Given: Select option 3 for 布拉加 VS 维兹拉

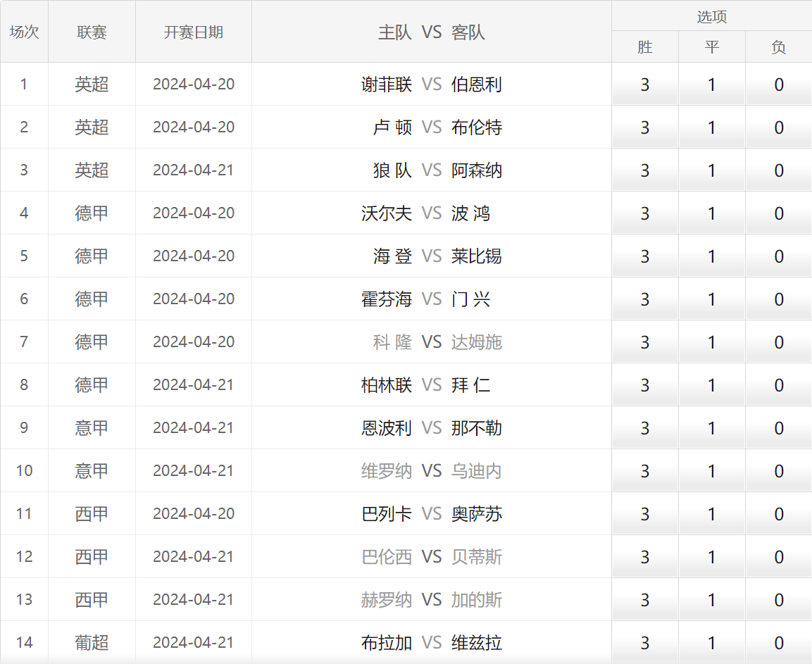Looking at the screenshot, I should 644,643.
